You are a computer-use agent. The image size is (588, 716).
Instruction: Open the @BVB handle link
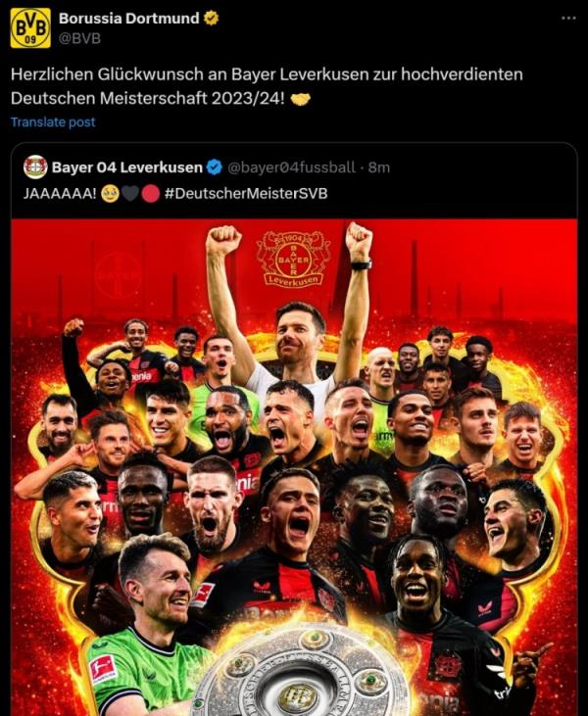(79, 38)
